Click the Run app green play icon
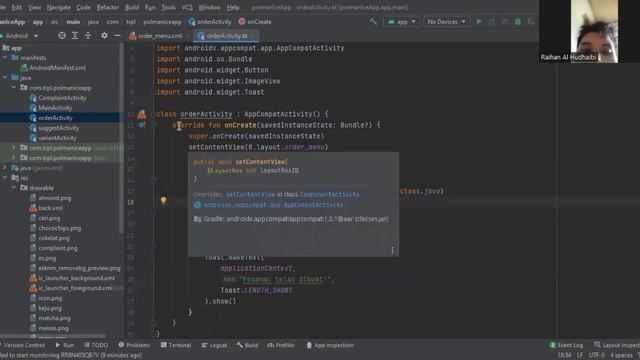The height and width of the screenshot is (360, 640). point(479,21)
